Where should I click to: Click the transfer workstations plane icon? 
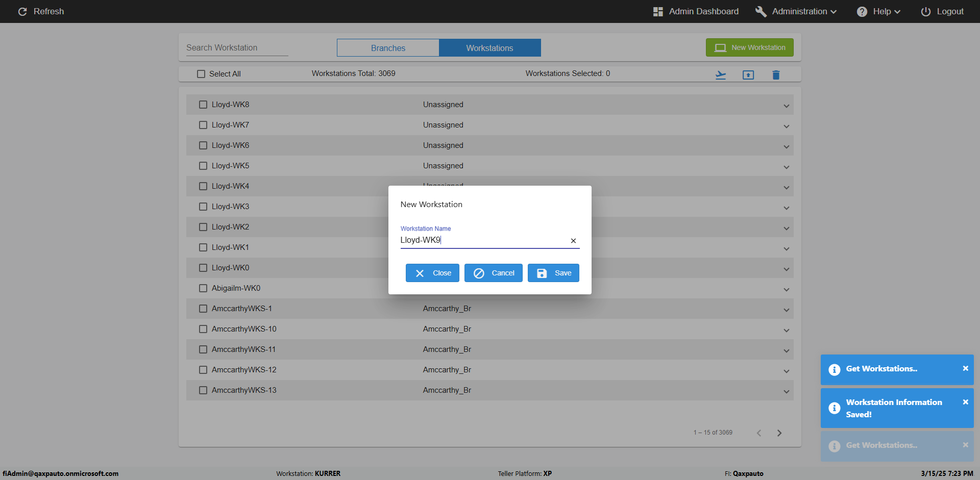[721, 75]
